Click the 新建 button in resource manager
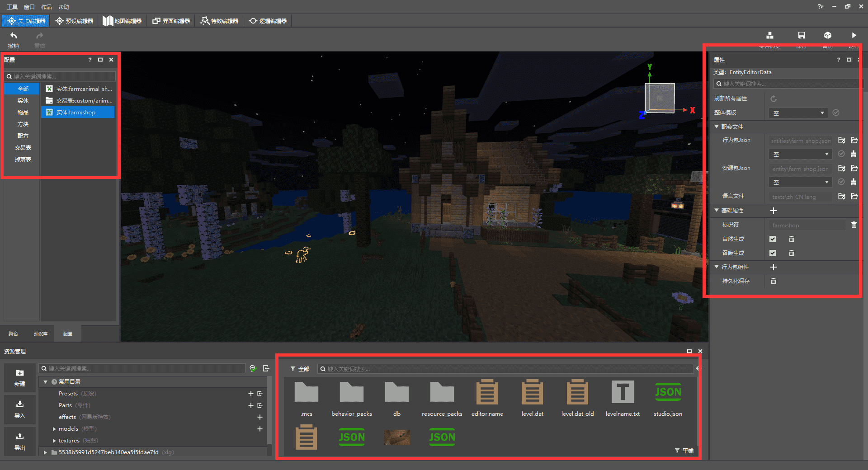Viewport: 868px width, 470px height. (20, 378)
